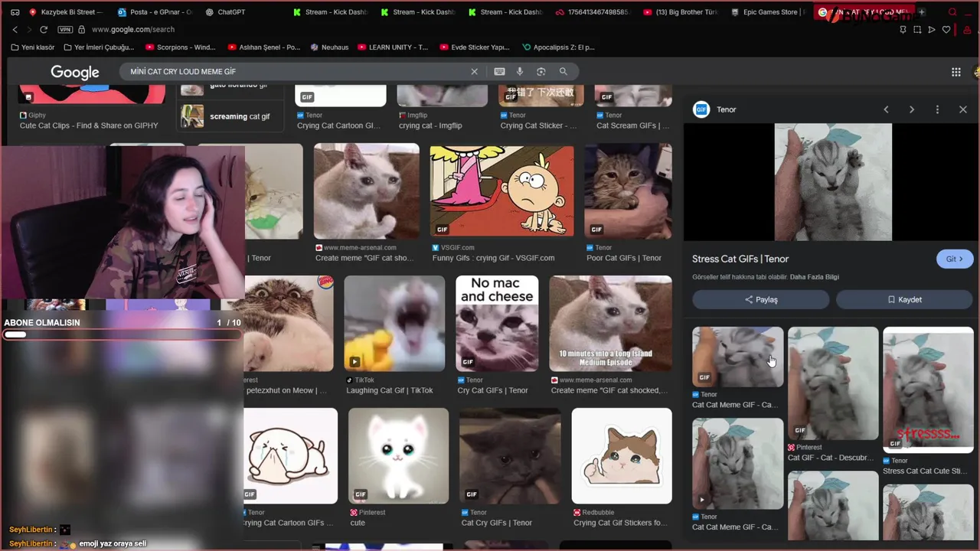Show next image in Tenor preview panel
Screen dimensions: 980x551
pyautogui.click(x=912, y=109)
